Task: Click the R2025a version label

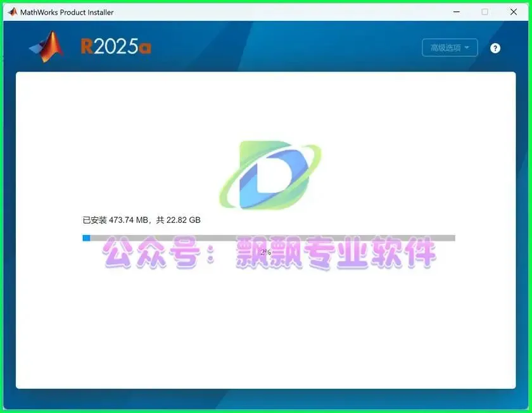Action: 116,46
